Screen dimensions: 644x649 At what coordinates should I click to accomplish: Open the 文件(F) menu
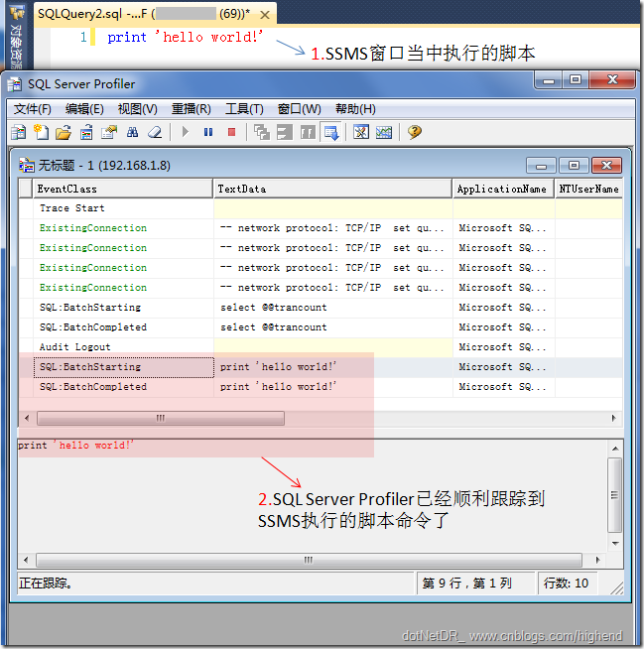33,109
